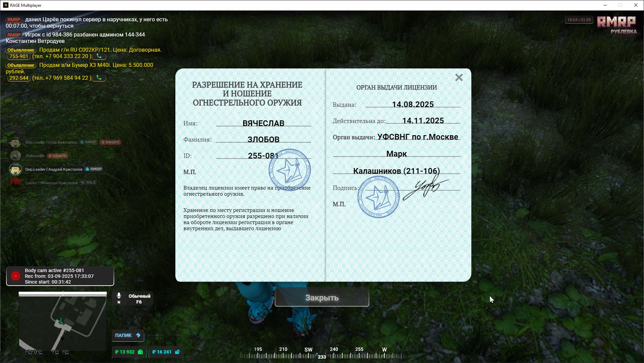Click the В ЭФИРЕ badge beside Zloboov
Screen dimensions: 644x363
pos(57,156)
